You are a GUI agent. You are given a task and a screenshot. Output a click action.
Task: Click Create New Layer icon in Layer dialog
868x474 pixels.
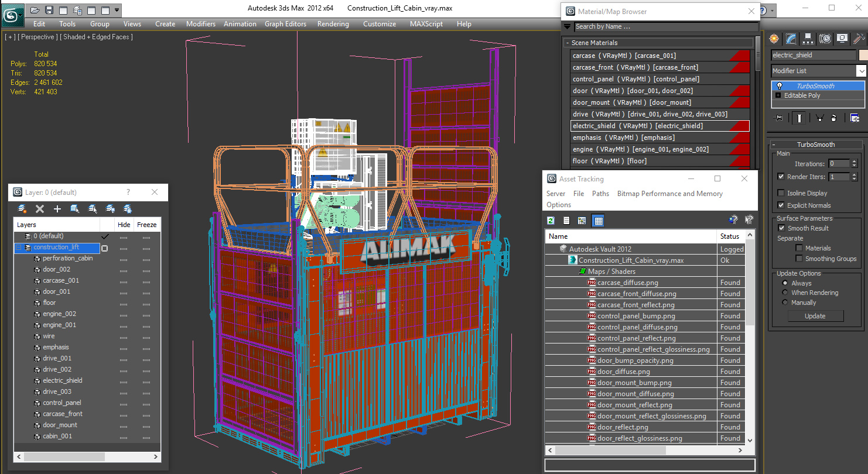(x=22, y=209)
